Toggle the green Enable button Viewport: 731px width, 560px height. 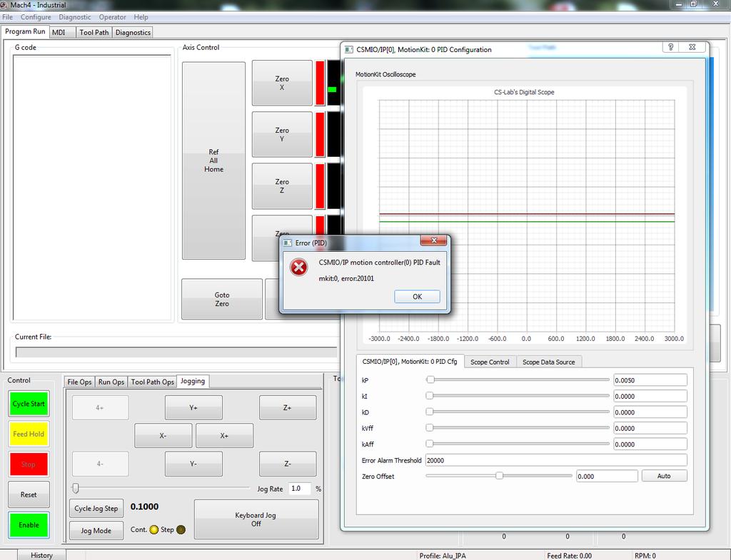click(x=29, y=525)
